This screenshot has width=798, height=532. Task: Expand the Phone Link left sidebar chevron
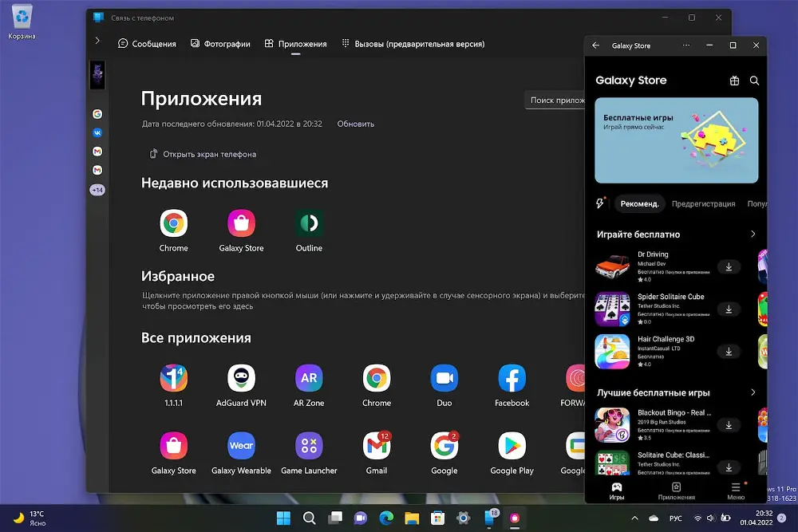[x=97, y=41]
